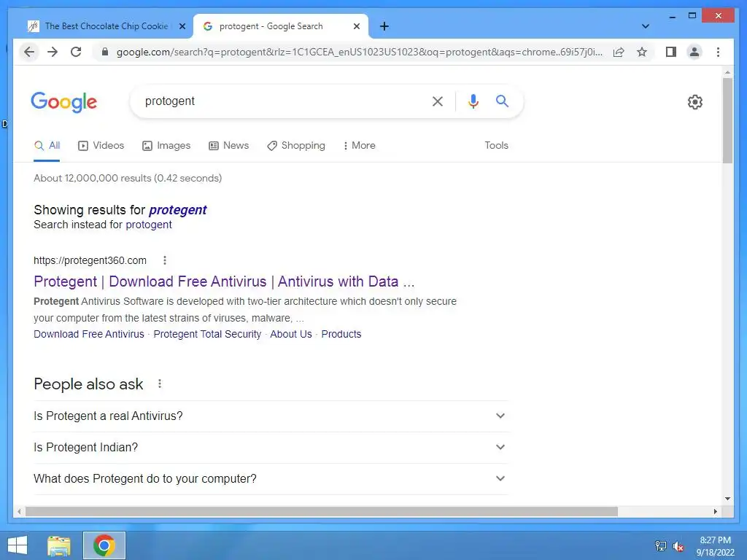
Task: Open options for protegent360.com result
Action: click(x=164, y=260)
